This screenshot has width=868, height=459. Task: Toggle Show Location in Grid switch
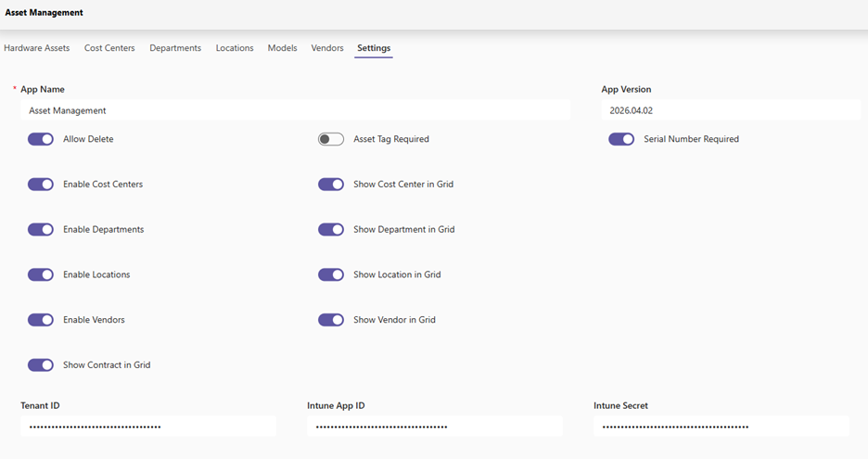click(331, 274)
